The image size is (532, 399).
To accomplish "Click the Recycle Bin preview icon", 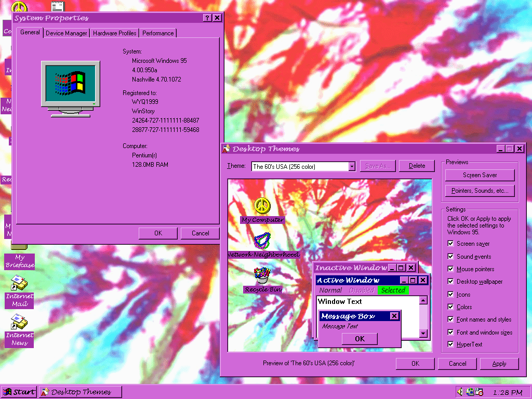I will click(x=262, y=275).
